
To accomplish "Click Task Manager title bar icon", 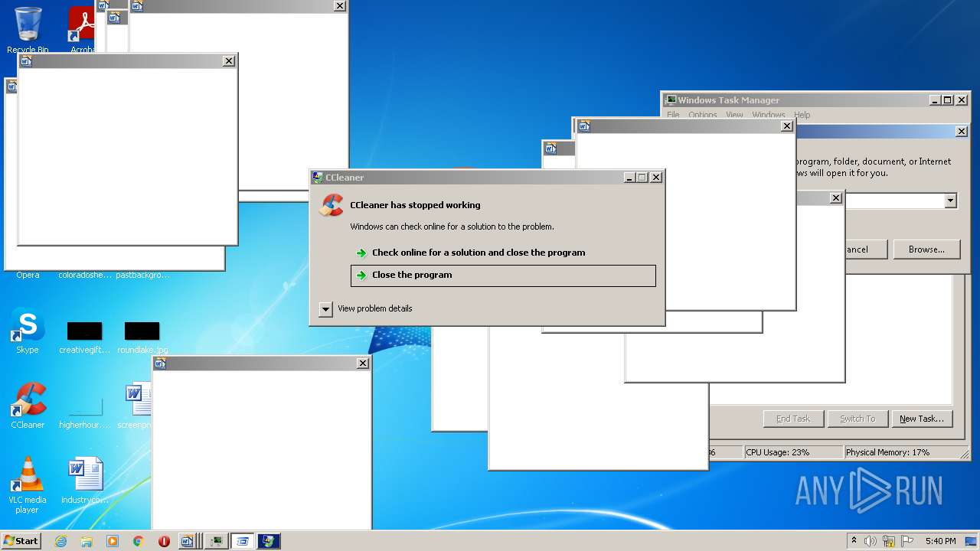I will (671, 99).
